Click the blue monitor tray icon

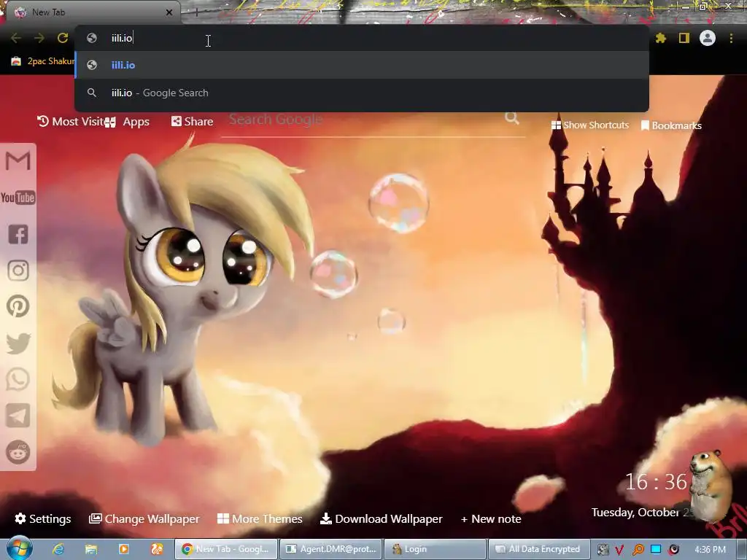(x=656, y=549)
